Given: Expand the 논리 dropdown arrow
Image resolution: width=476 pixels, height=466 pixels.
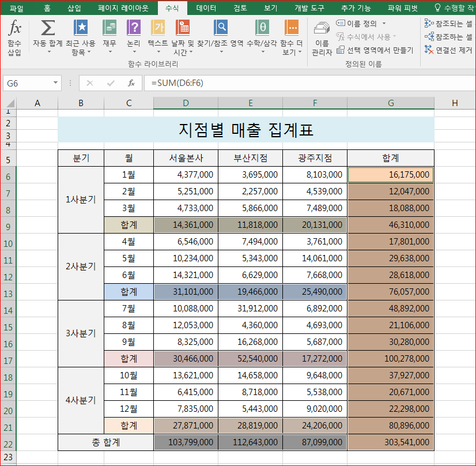Looking at the screenshot, I should pyautogui.click(x=134, y=52).
